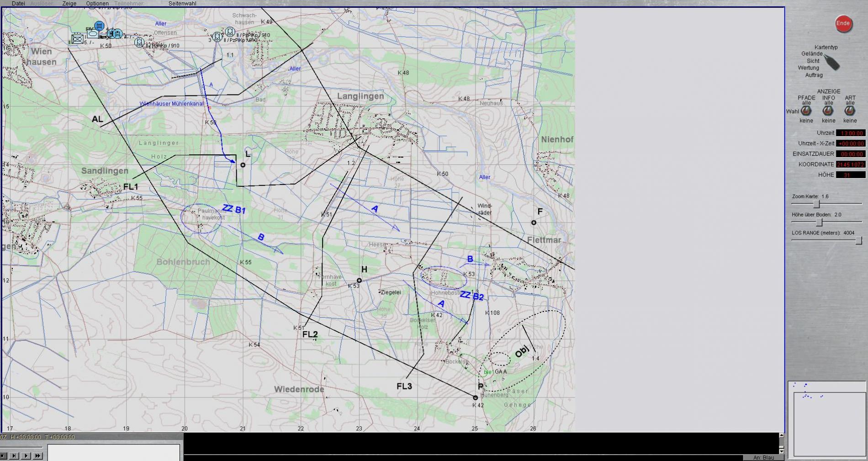
Task: Click the LOS RANGE slider handle
Action: tap(859, 241)
